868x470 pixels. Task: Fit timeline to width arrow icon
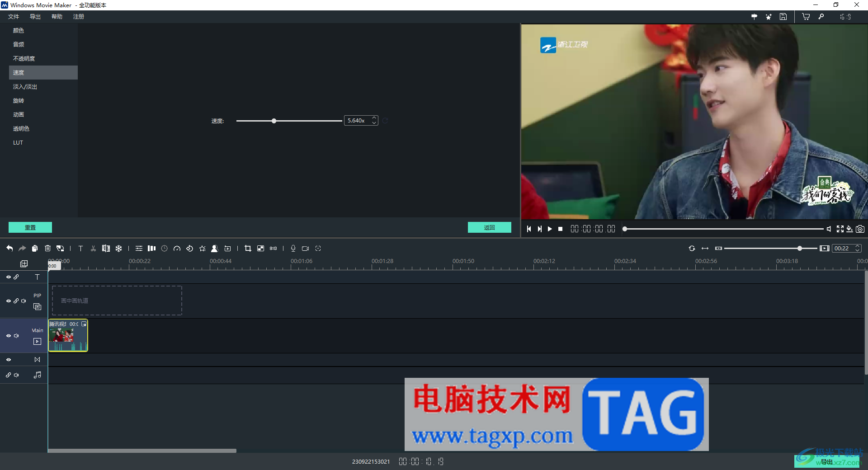pos(705,248)
